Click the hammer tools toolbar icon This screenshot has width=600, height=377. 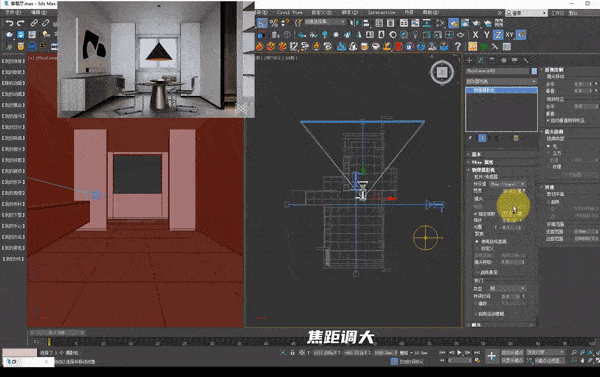(x=495, y=47)
